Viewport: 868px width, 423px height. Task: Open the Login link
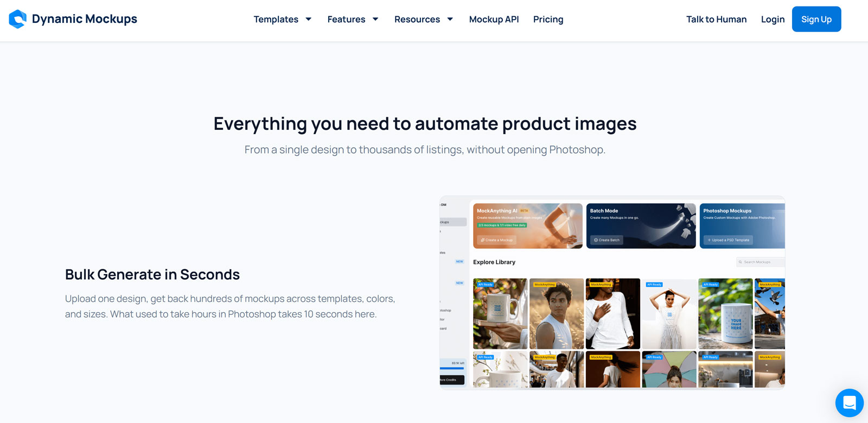pos(773,19)
